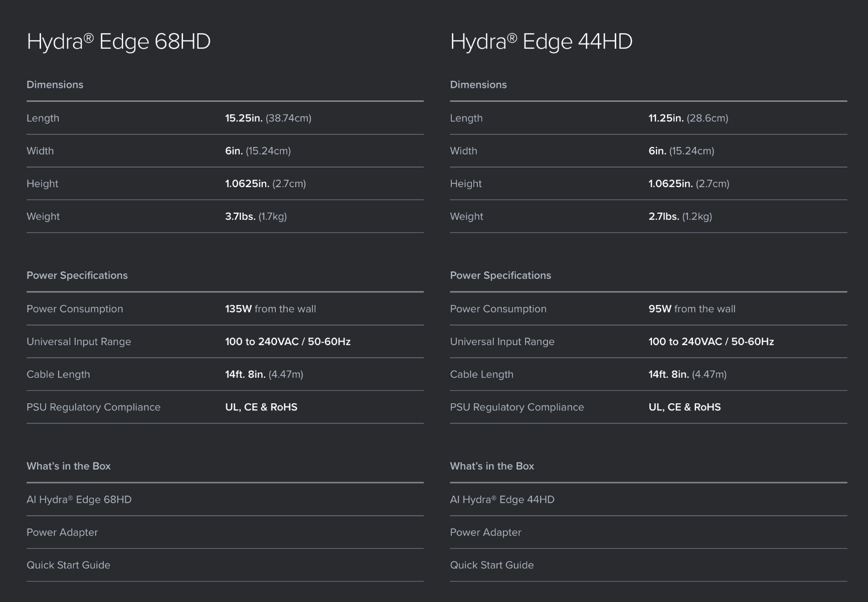Select the 68HD Weight row label
The image size is (868, 602).
(x=43, y=217)
